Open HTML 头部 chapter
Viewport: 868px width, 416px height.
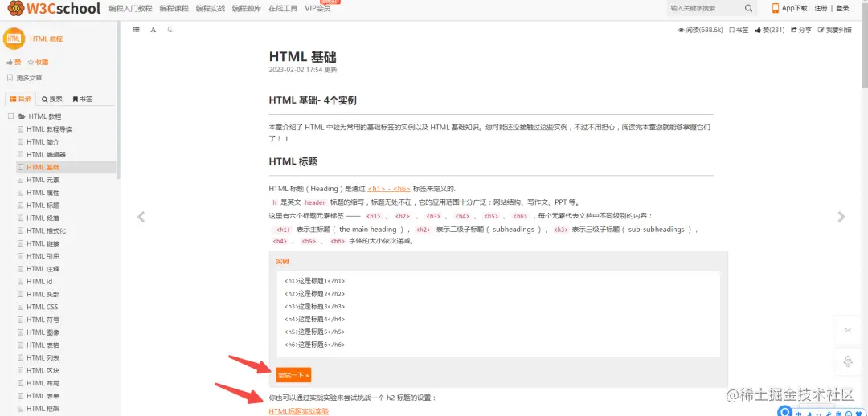click(x=43, y=295)
